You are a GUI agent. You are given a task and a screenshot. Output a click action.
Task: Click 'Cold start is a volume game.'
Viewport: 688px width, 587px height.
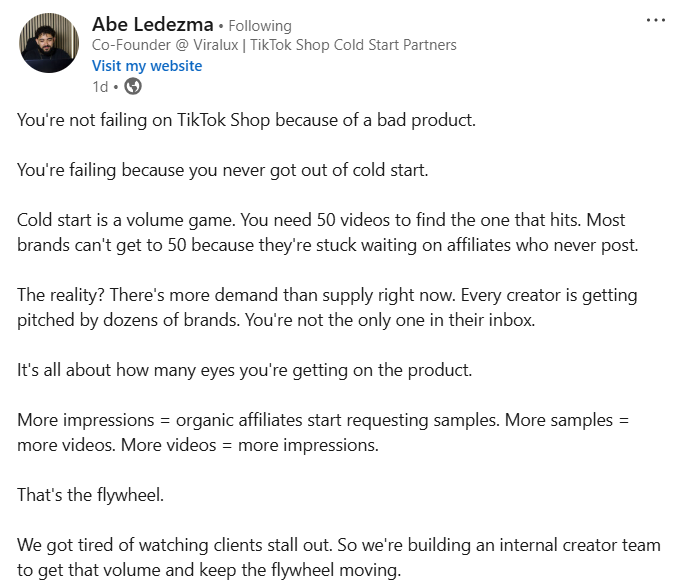click(x=116, y=219)
